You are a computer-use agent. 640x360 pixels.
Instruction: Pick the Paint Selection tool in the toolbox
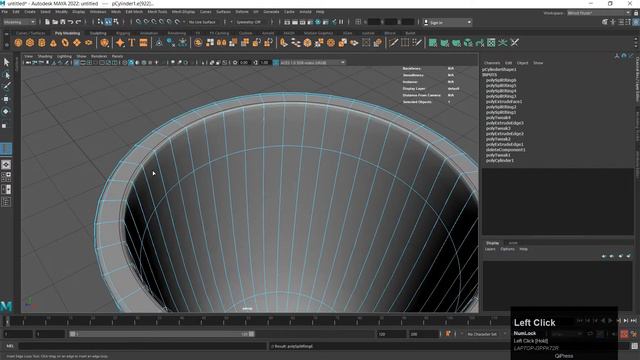tap(6, 86)
